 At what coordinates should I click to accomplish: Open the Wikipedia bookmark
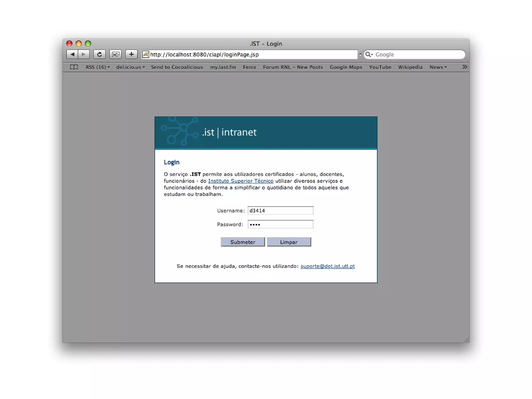[410, 67]
